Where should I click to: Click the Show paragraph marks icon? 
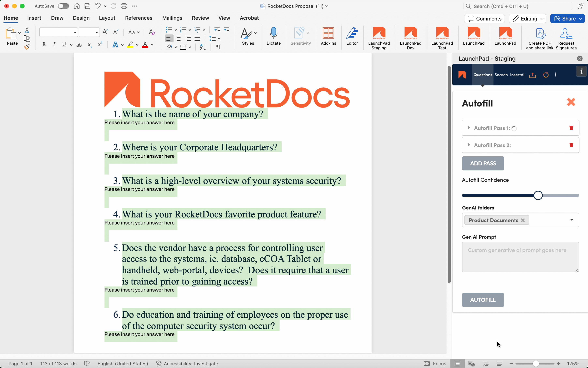[218, 47]
